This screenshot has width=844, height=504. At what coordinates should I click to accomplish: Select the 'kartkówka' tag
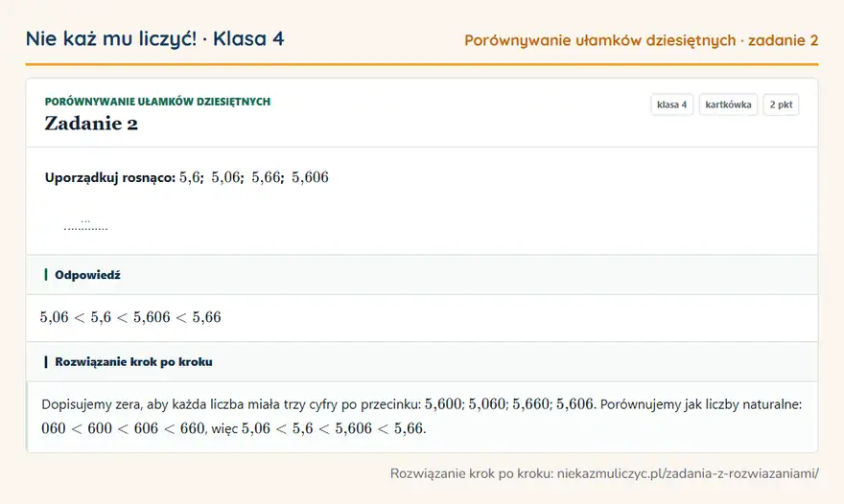coord(728,104)
